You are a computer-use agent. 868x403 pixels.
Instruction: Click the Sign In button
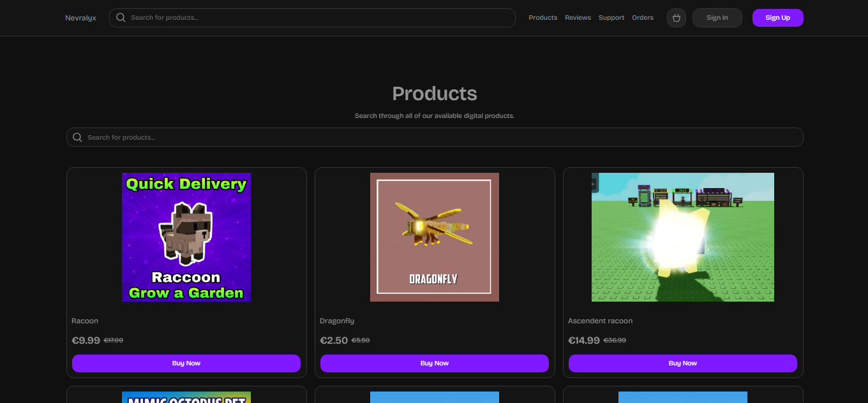717,18
